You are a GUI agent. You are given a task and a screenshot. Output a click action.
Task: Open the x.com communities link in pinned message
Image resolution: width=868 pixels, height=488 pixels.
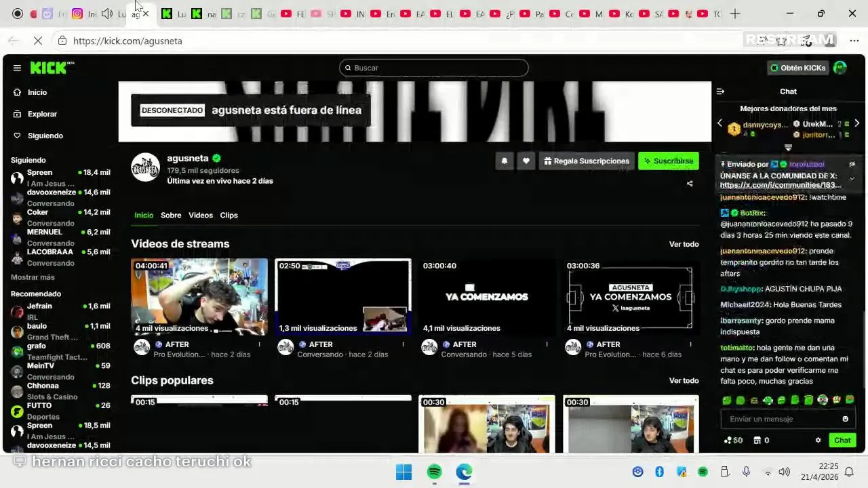[x=781, y=185]
